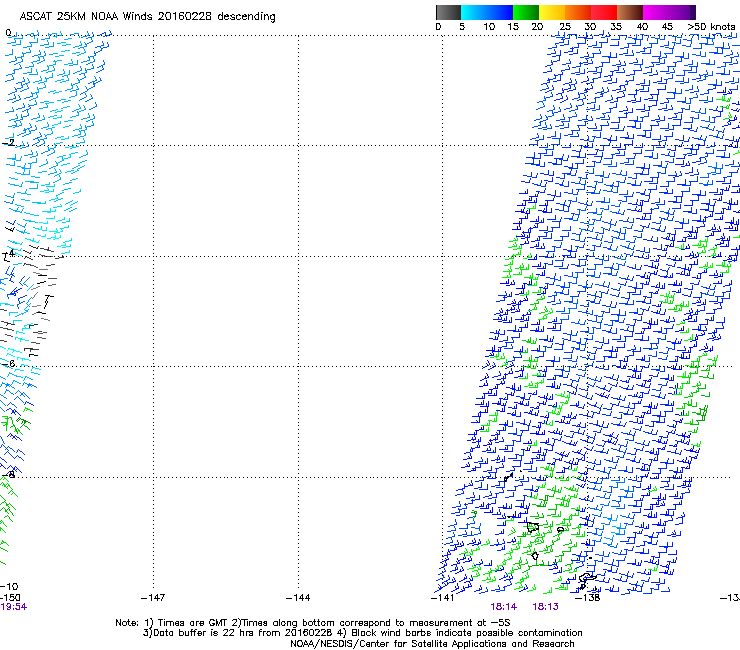
Task: Click the dark purple 45-50 knots band
Action: pyautogui.click(x=682, y=12)
